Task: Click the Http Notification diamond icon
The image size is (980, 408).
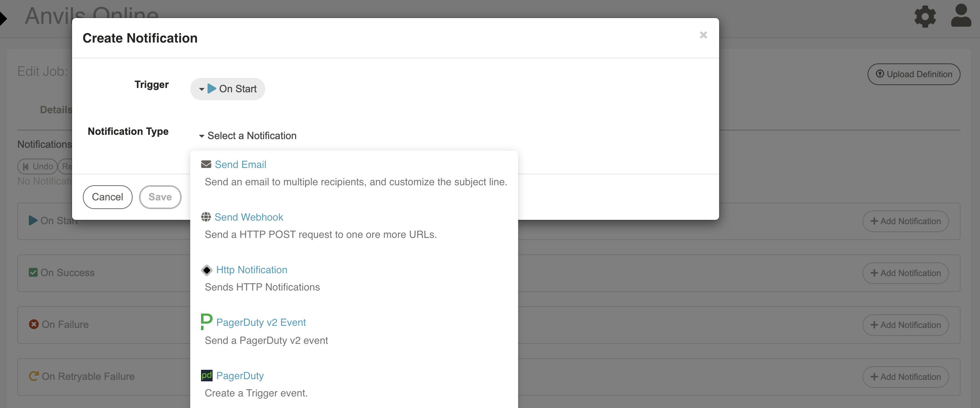Action: point(206,269)
